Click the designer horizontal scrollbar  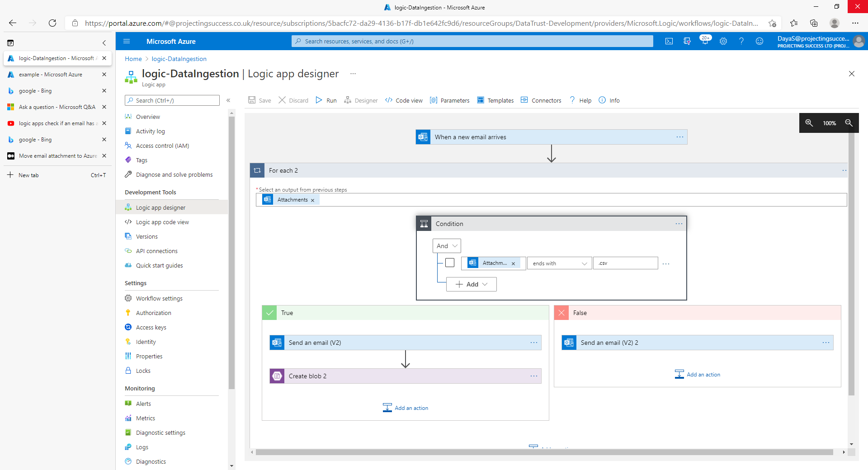pyautogui.click(x=544, y=452)
